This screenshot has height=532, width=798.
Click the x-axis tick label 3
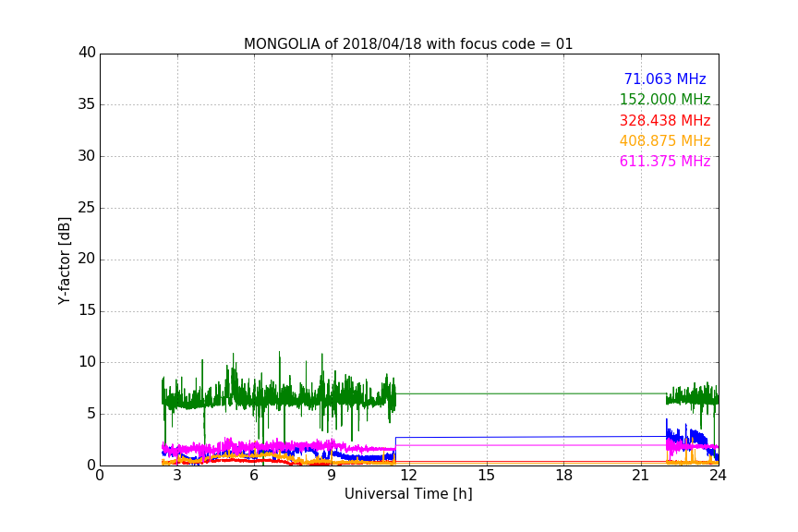177,476
